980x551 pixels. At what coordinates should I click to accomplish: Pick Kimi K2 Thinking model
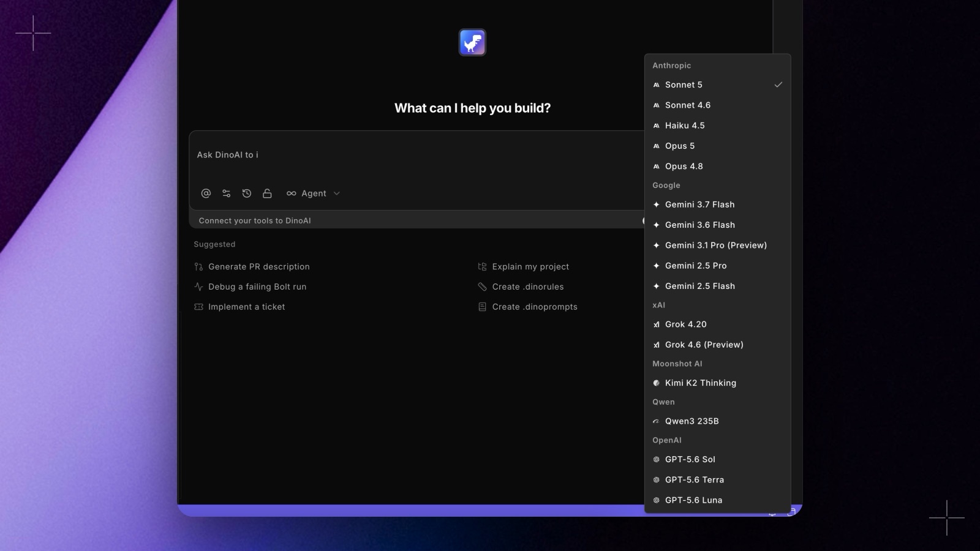[717, 383]
